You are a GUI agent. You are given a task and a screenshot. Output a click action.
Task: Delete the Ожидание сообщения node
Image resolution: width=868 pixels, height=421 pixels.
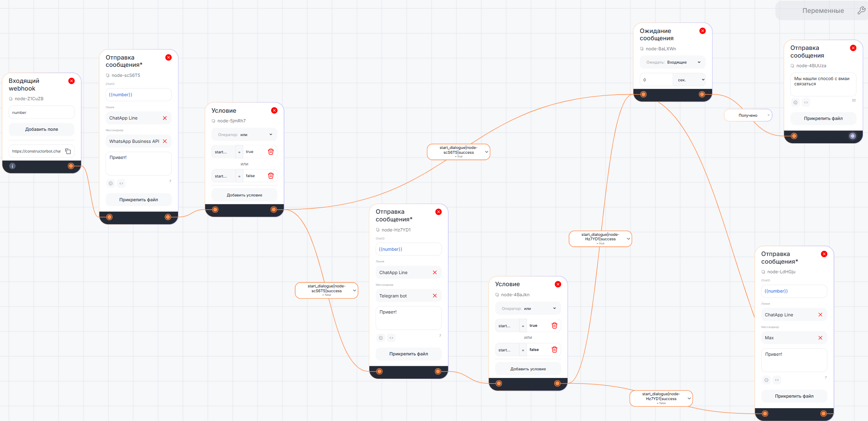coord(702,31)
